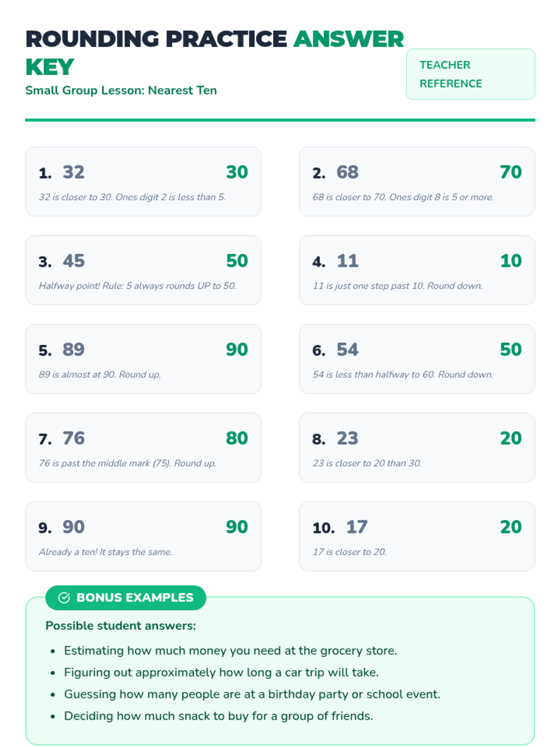Image resolution: width=560 pixels, height=747 pixels.
Task: Click the answer 50 for problem 3
Action: click(237, 261)
